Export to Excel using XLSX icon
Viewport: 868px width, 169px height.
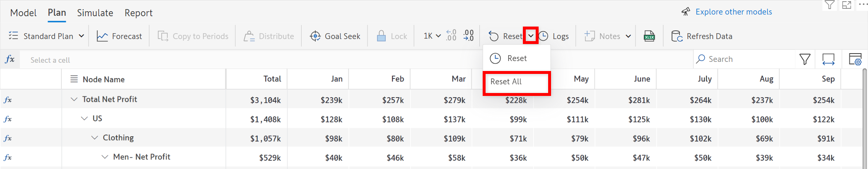649,37
